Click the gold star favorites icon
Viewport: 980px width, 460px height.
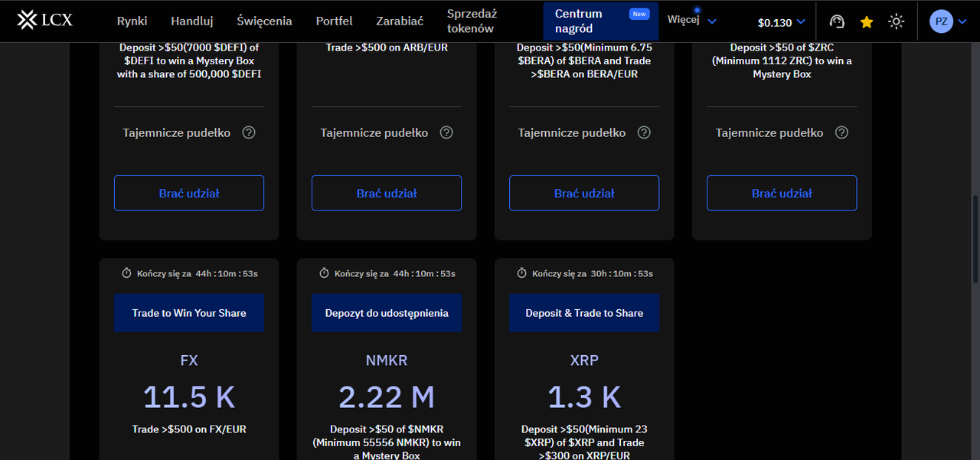tap(867, 22)
